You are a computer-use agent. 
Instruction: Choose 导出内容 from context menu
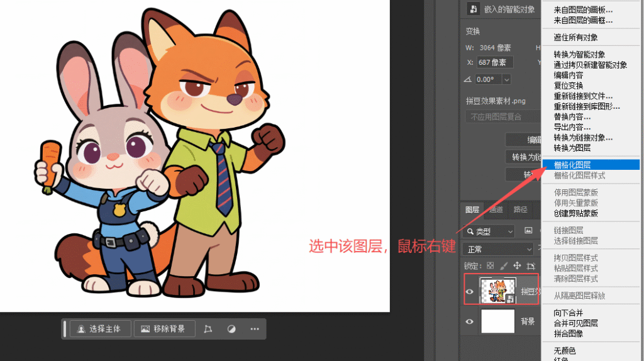[x=572, y=127]
